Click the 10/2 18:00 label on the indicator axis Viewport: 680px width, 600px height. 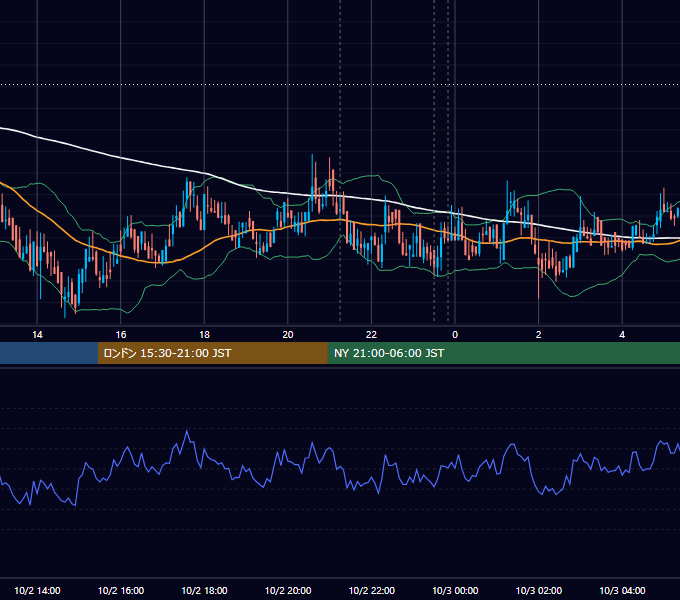pyautogui.click(x=204, y=590)
